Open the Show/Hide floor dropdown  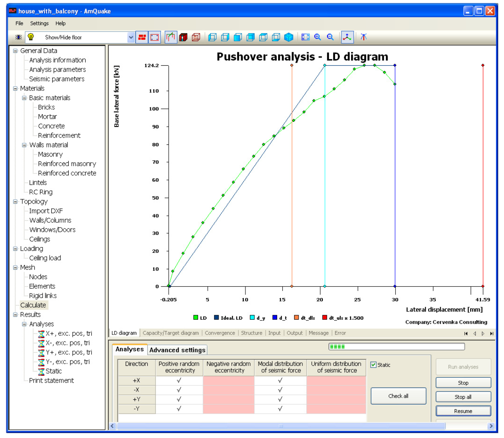[x=131, y=37]
